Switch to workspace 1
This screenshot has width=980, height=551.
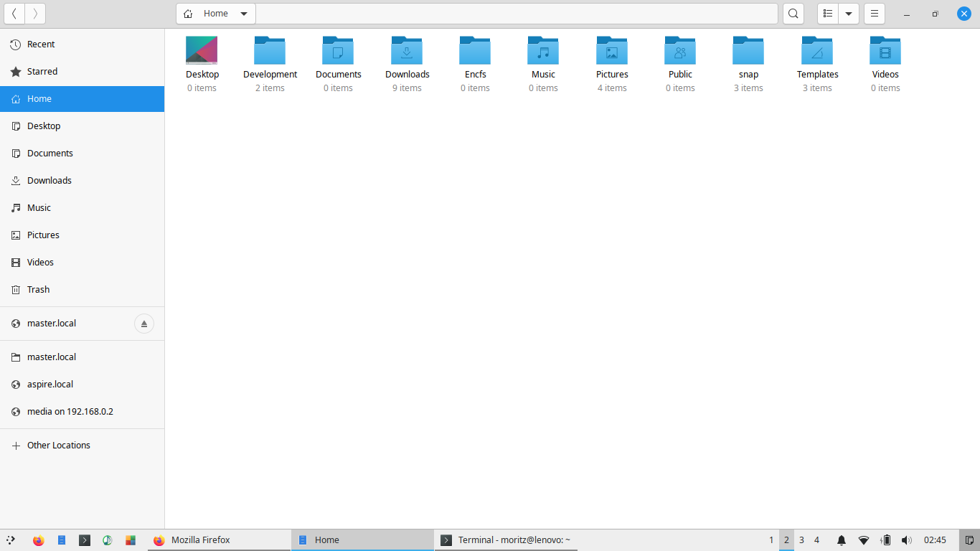[771, 540]
